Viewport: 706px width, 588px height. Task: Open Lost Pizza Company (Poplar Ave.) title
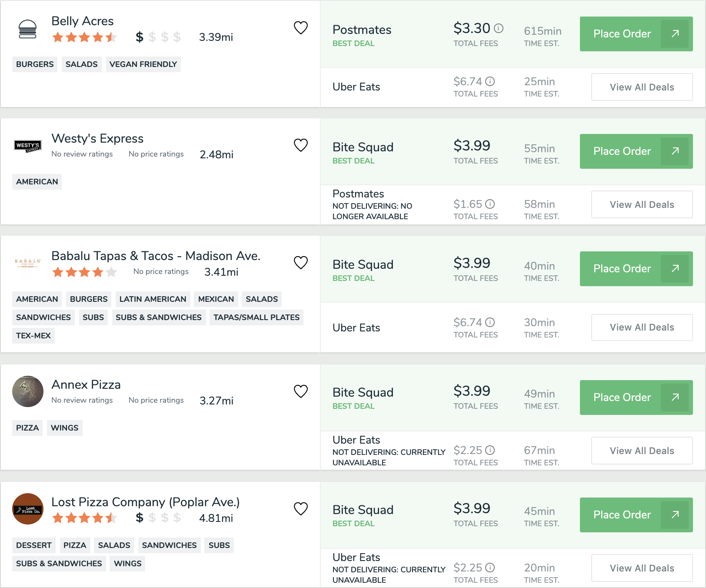click(x=146, y=502)
